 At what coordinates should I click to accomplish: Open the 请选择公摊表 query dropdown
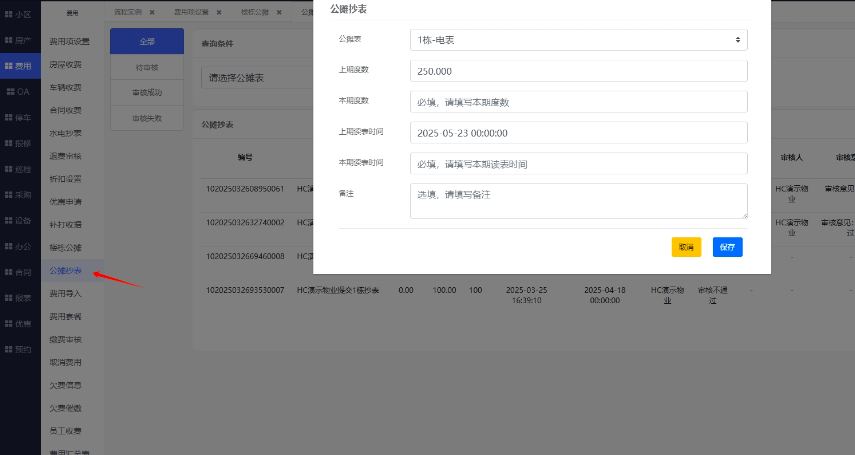tap(257, 78)
